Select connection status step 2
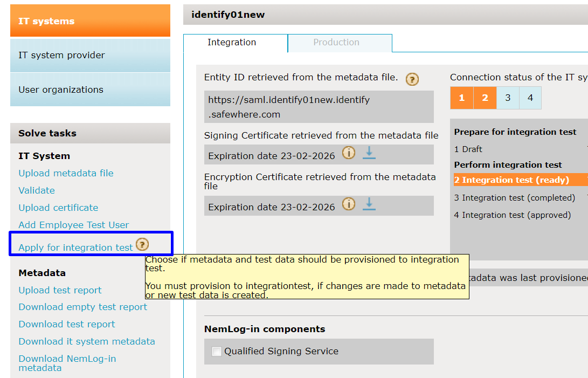 [485, 98]
